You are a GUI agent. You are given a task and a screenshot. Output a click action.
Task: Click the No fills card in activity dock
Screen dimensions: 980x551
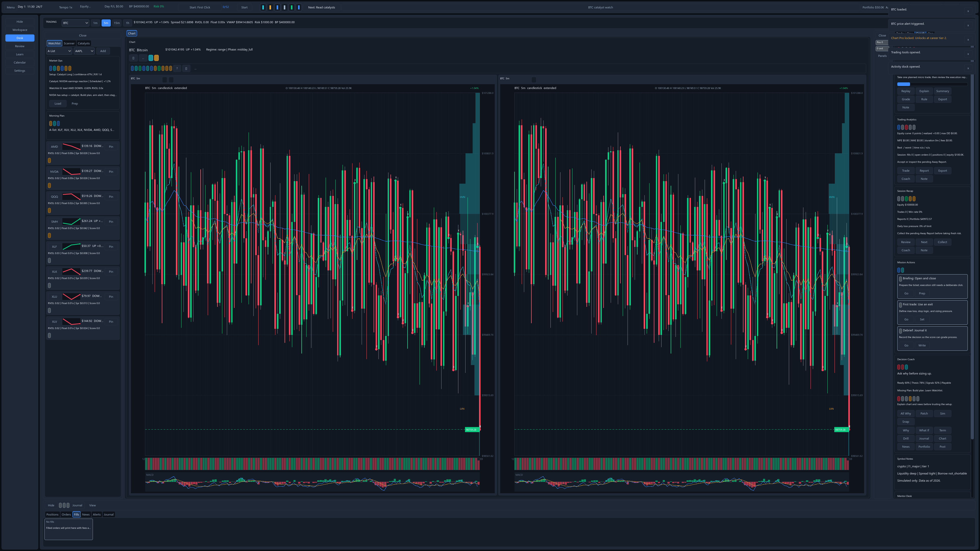click(x=68, y=529)
